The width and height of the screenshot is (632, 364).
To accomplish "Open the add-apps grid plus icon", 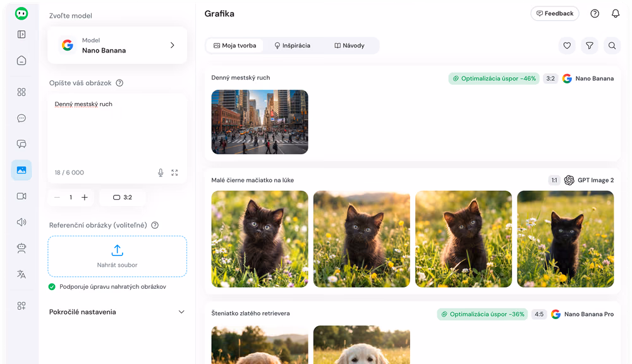I will [x=21, y=306].
